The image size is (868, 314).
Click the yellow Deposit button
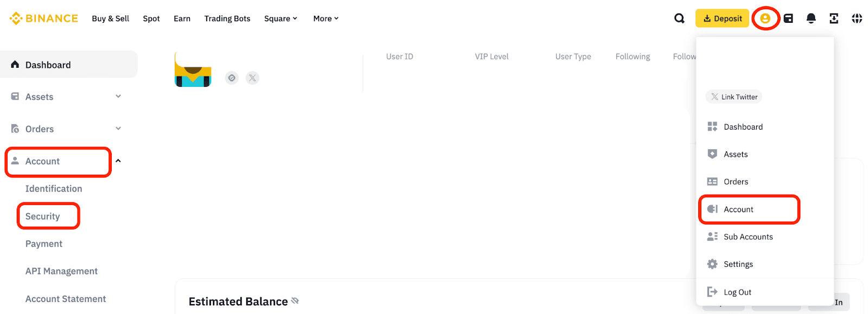[x=722, y=18]
